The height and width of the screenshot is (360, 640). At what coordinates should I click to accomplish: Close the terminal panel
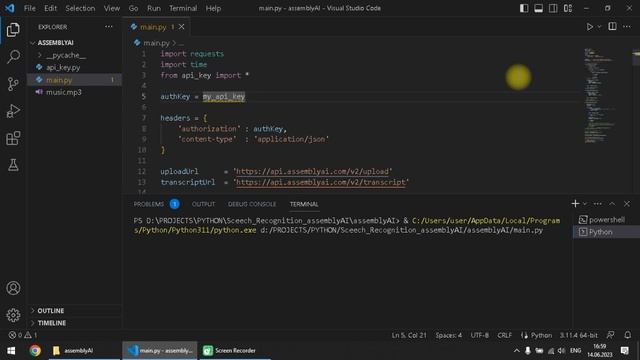tap(627, 204)
